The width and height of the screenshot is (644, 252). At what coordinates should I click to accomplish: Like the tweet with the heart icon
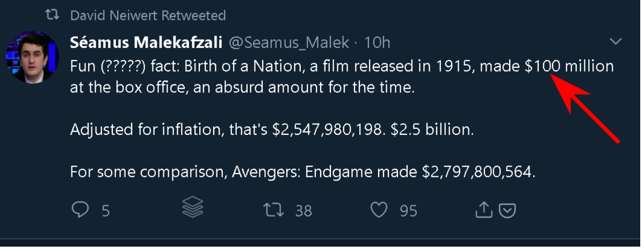click(x=379, y=209)
